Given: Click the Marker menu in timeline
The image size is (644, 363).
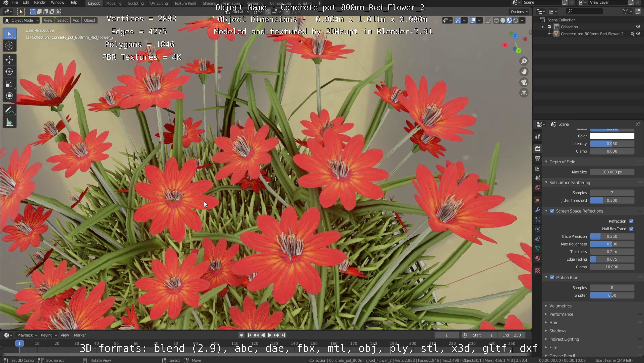Looking at the screenshot, I should [80, 335].
